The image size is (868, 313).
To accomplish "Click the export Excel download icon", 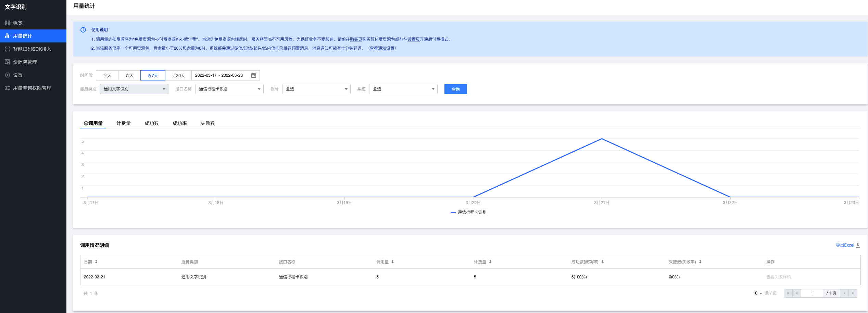I will 858,245.
